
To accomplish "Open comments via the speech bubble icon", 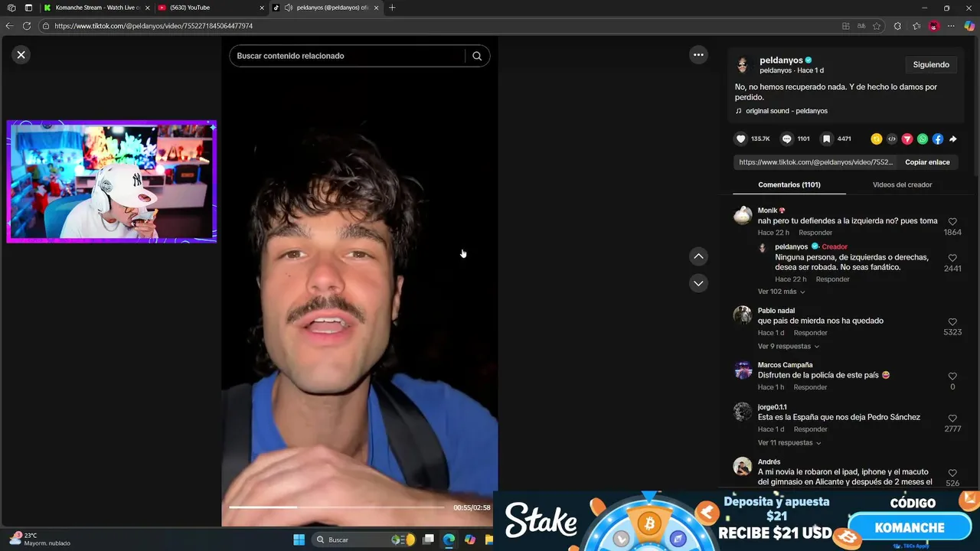I will click(786, 139).
